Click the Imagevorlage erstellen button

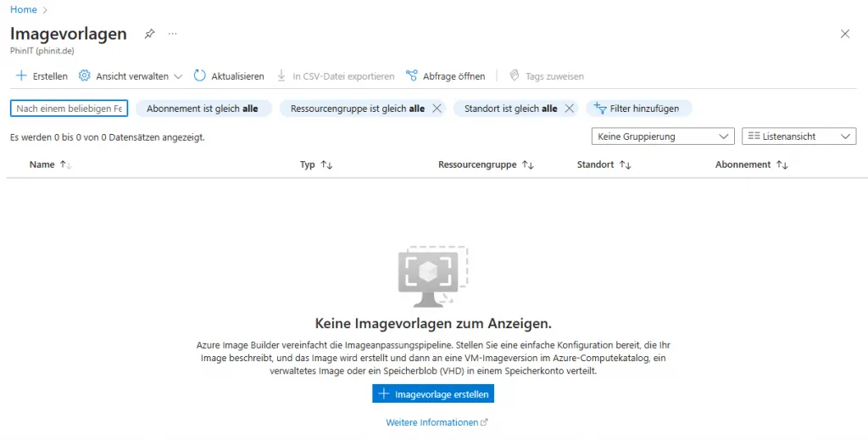[x=433, y=394]
